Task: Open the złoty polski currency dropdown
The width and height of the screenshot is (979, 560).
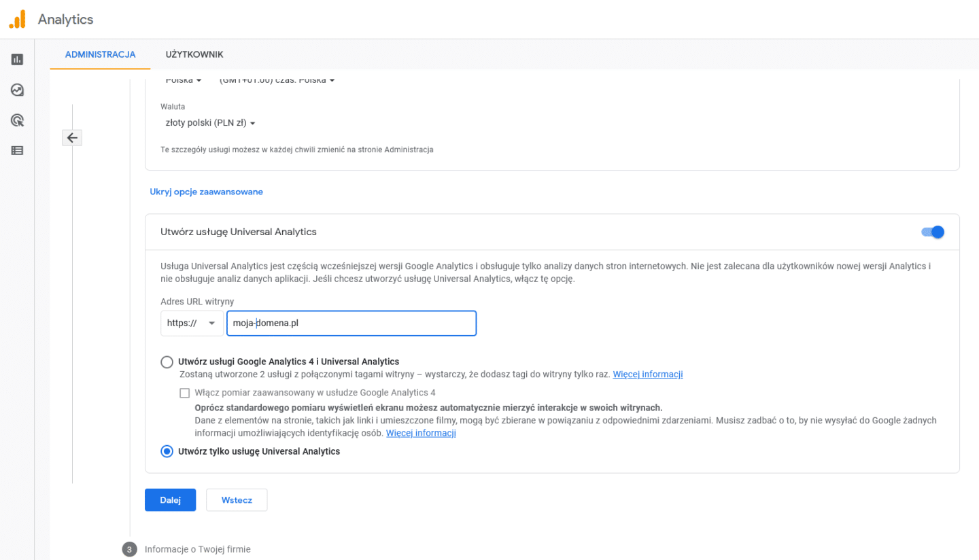Action: coord(210,123)
